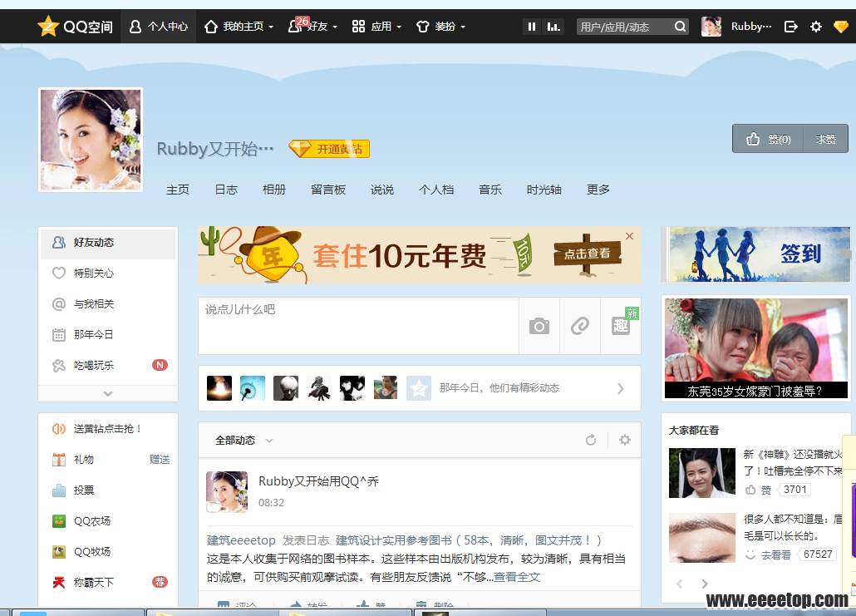
Task: Pause the music player
Action: click(x=532, y=27)
